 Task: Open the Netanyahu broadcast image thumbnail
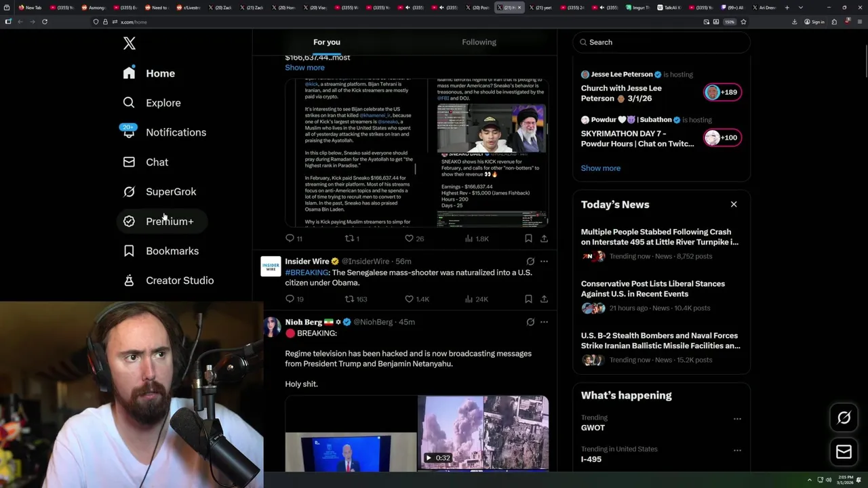pos(351,451)
